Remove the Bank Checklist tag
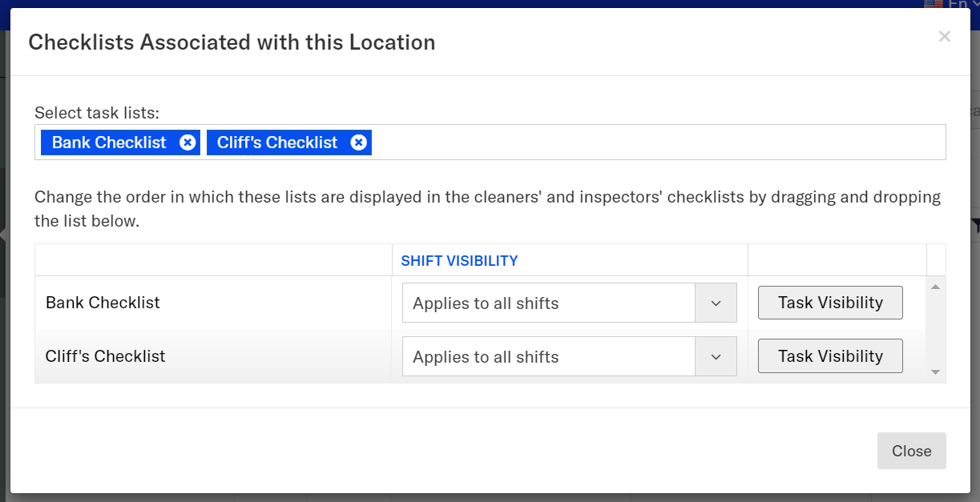Screen dimensions: 980x502 click(x=188, y=143)
